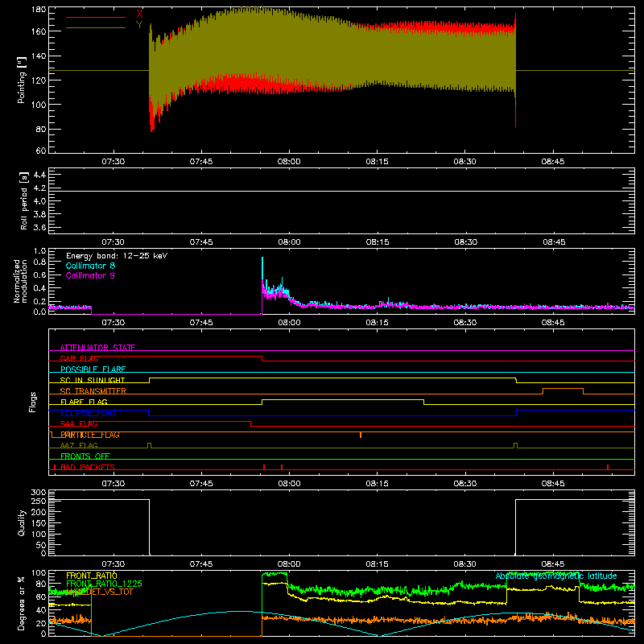
Task: Click the cyan 'Collimator 8' legend label
Action: coord(90,266)
